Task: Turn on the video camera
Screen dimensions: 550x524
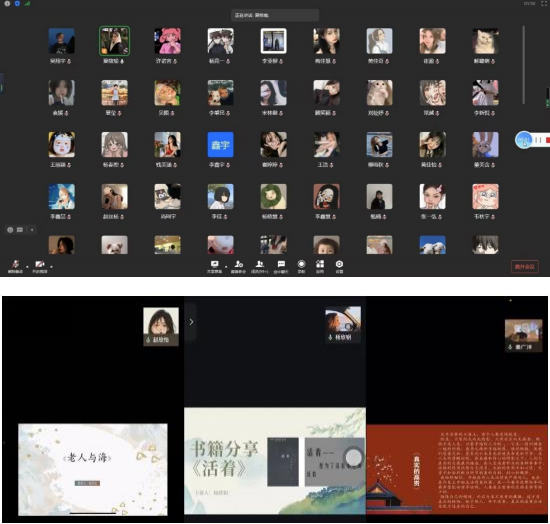Action: pos(40,264)
